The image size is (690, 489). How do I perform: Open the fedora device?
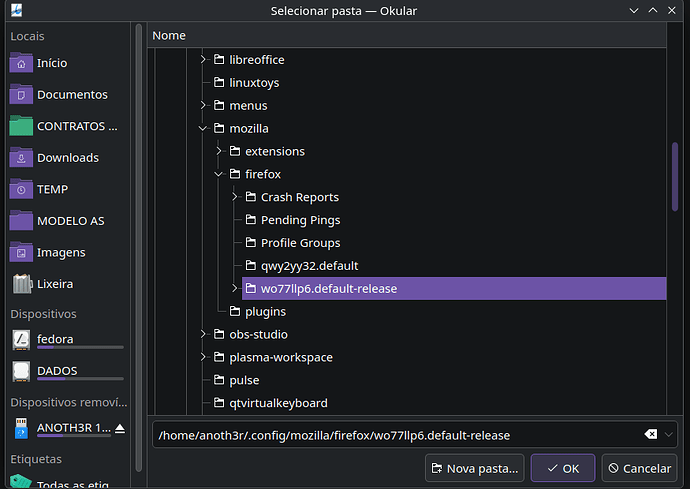click(68, 340)
